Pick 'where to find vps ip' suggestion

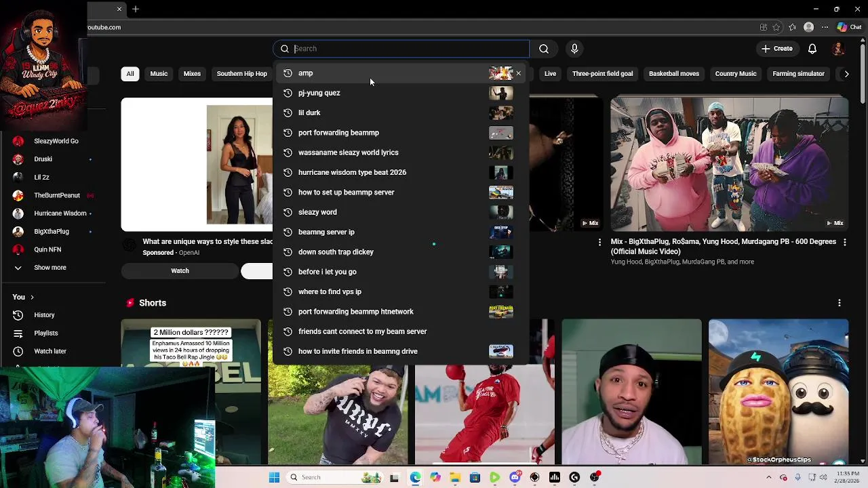pyautogui.click(x=401, y=291)
